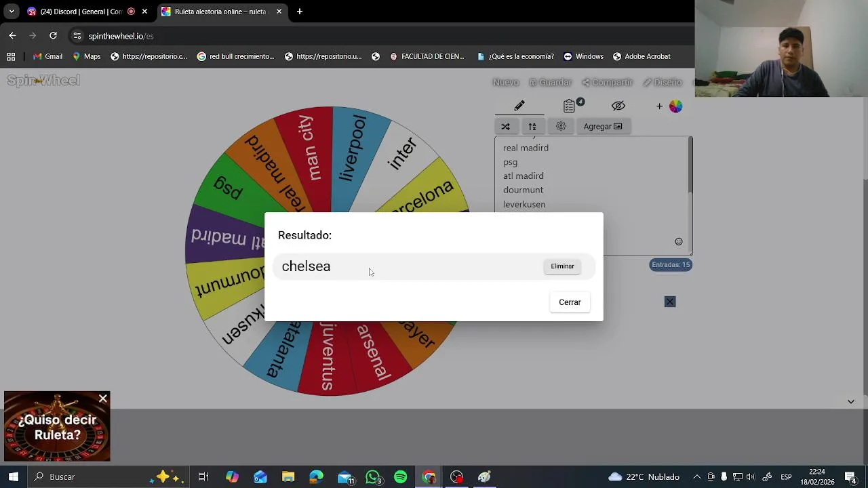This screenshot has height=488, width=868.
Task: Click the spinthewheel.io address bar
Action: tap(380, 36)
